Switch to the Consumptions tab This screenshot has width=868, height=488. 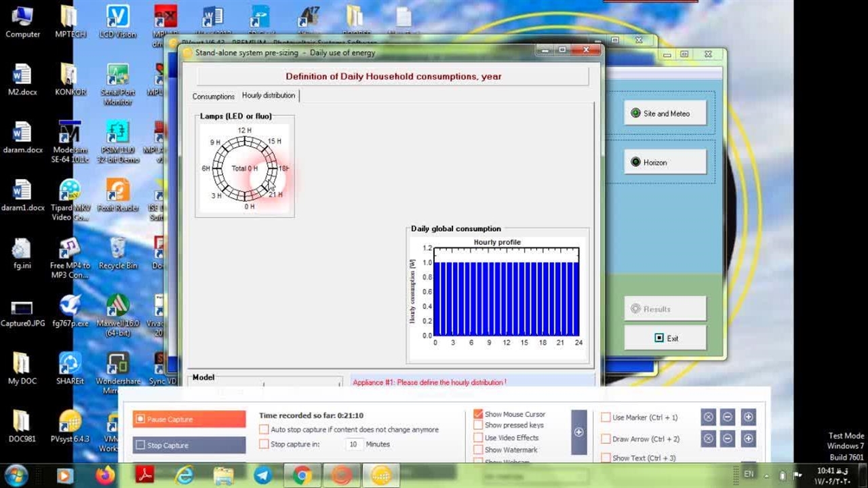click(213, 96)
